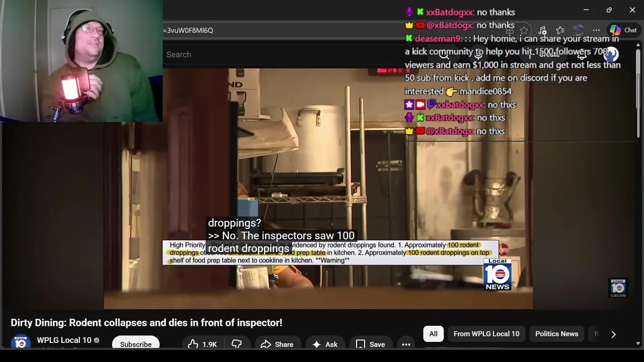Select the All filter chip

[433, 334]
